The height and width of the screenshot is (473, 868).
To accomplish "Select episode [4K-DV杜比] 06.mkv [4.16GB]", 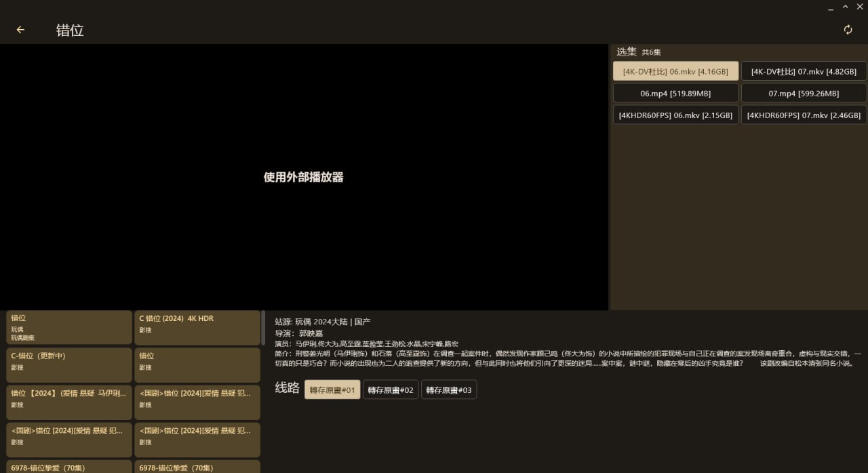I will 675,71.
